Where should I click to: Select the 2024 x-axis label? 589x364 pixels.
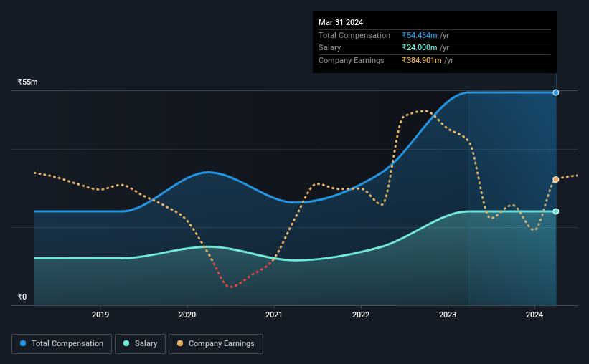(534, 315)
